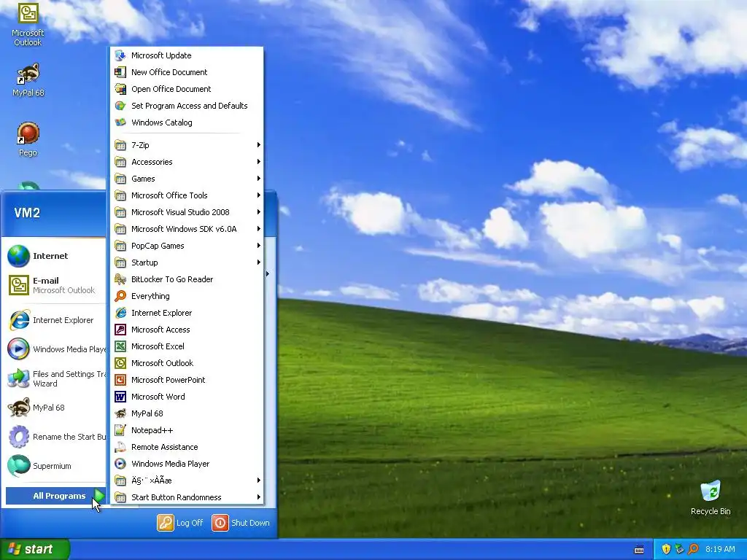Viewport: 747px width, 560px height.
Task: Expand Microsoft Visual Studio 2008 folder
Action: (187, 212)
